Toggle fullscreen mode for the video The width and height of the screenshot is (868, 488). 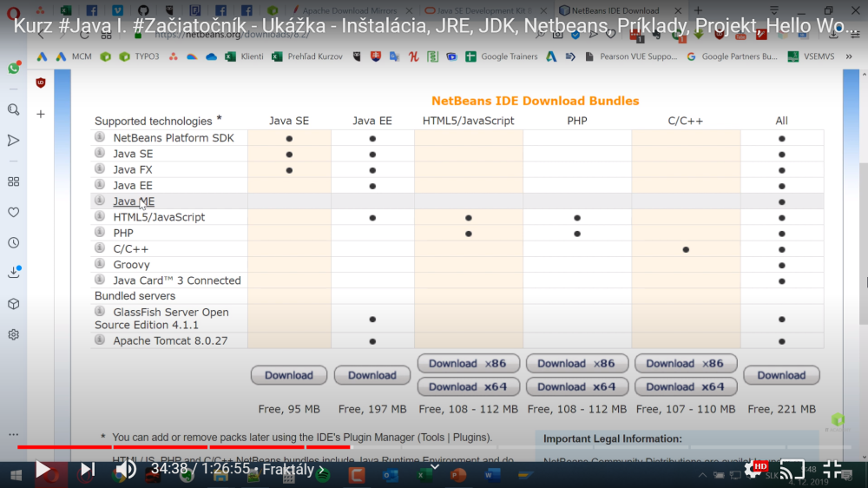point(832,470)
